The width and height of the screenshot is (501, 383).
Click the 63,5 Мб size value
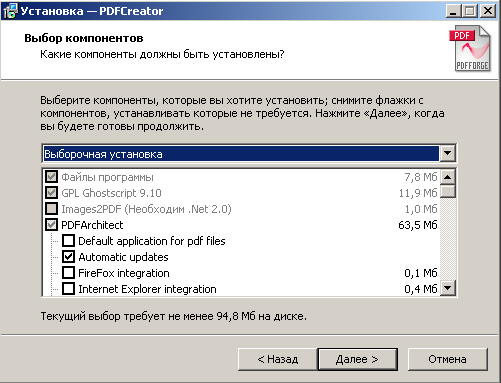418,225
